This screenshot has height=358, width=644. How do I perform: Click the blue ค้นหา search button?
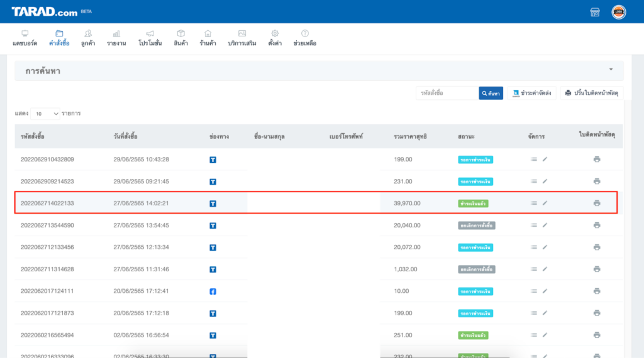(x=491, y=93)
